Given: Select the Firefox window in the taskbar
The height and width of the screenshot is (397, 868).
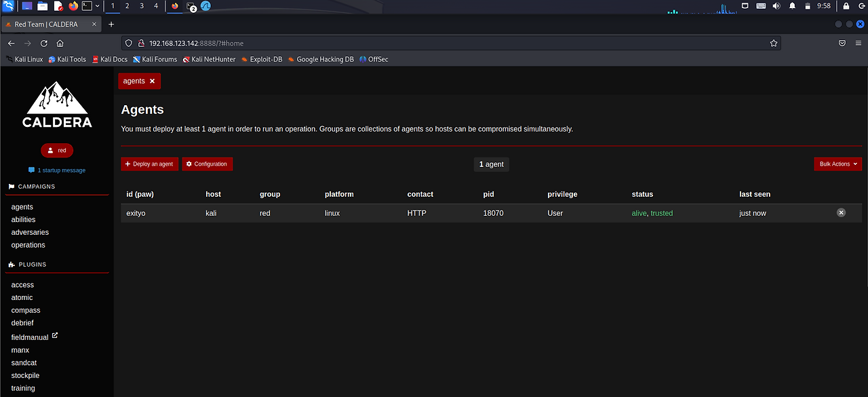Looking at the screenshot, I should [175, 6].
